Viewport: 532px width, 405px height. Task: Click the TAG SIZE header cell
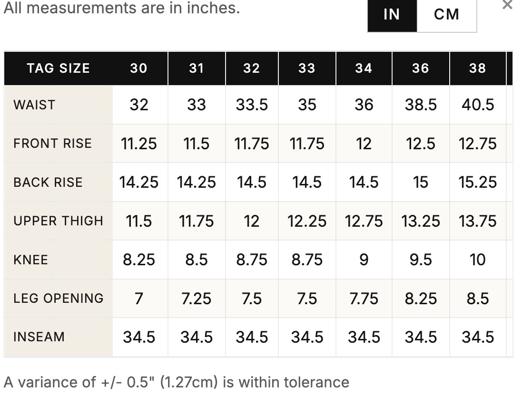[x=59, y=68]
